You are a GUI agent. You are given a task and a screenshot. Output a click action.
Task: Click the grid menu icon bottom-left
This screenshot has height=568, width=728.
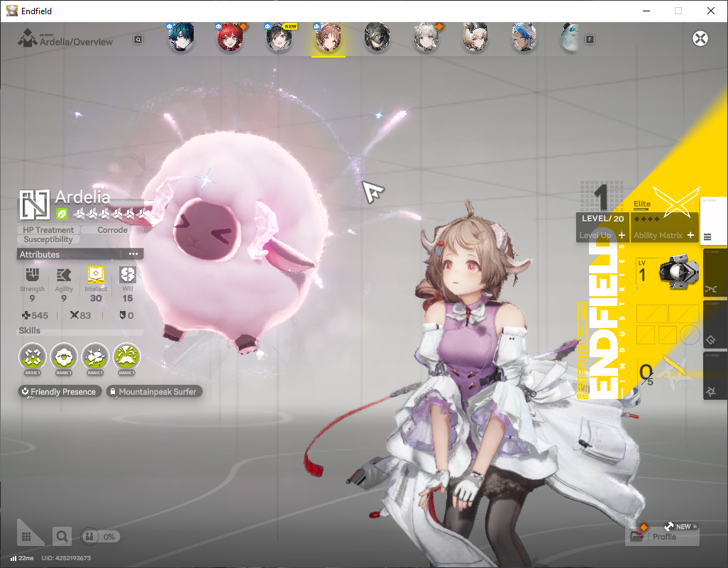pyautogui.click(x=27, y=536)
